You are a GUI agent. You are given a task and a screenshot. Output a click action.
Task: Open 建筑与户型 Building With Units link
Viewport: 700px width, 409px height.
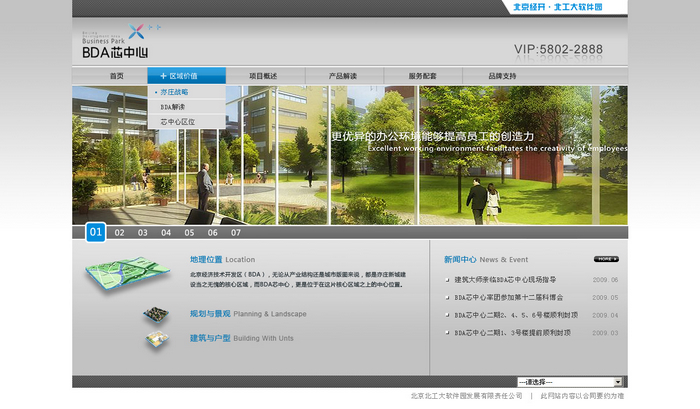coord(242,338)
